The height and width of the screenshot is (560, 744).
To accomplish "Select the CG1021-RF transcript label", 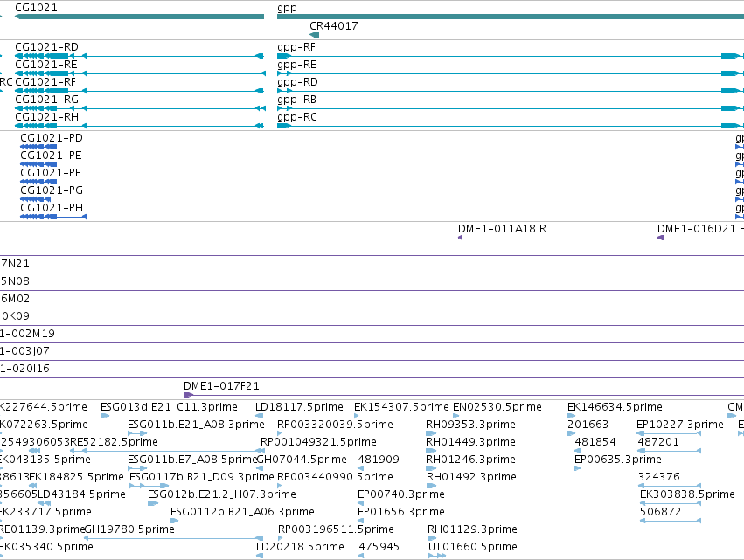I will coord(45,82).
